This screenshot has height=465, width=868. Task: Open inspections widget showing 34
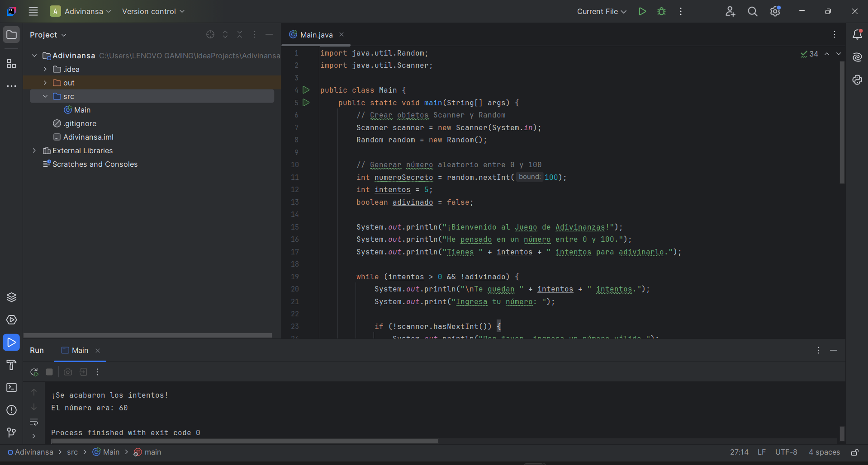[x=810, y=54]
